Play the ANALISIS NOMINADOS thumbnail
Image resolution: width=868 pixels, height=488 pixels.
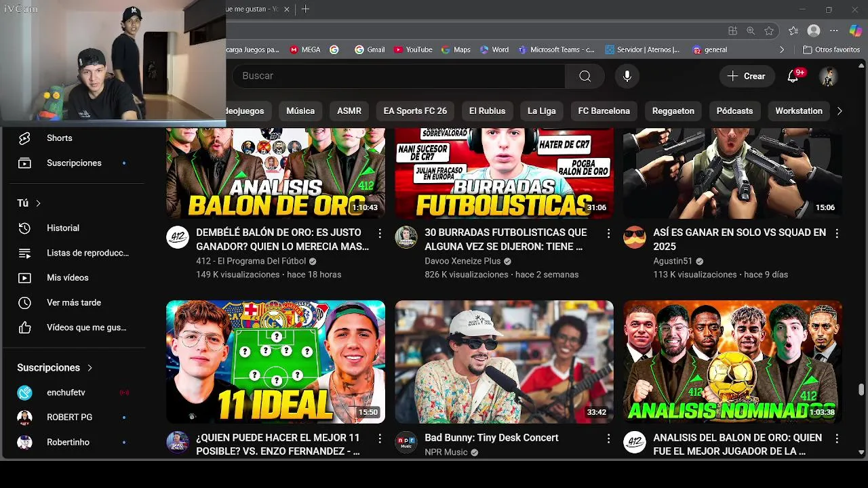point(732,362)
